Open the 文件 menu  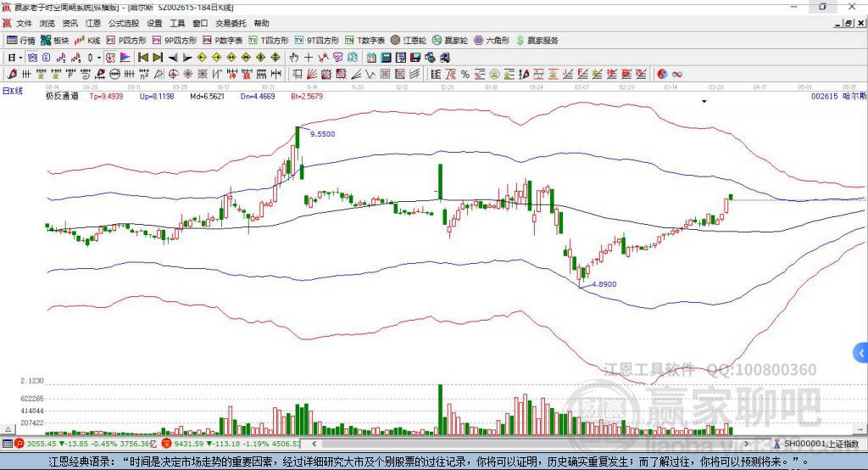24,23
